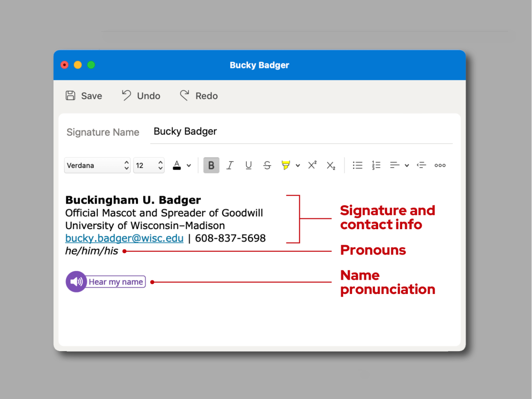Screen dimensions: 532x399
Task: Toggle bold formatting
Action: pos(211,165)
